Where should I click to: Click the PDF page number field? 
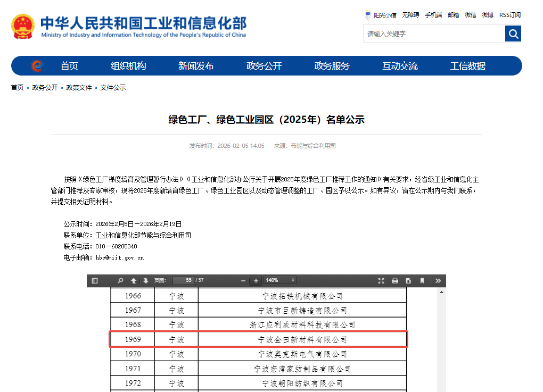(x=183, y=280)
